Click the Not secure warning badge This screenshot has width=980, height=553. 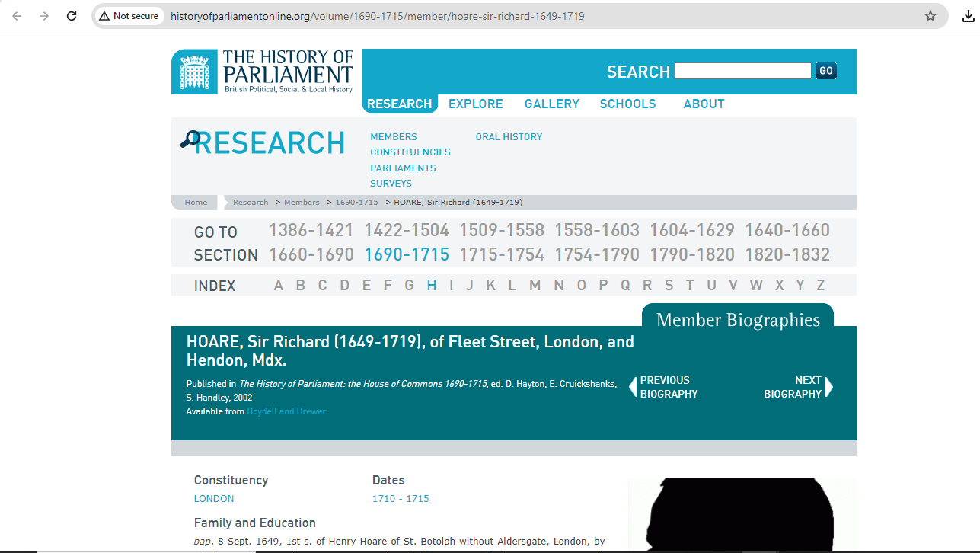point(129,16)
